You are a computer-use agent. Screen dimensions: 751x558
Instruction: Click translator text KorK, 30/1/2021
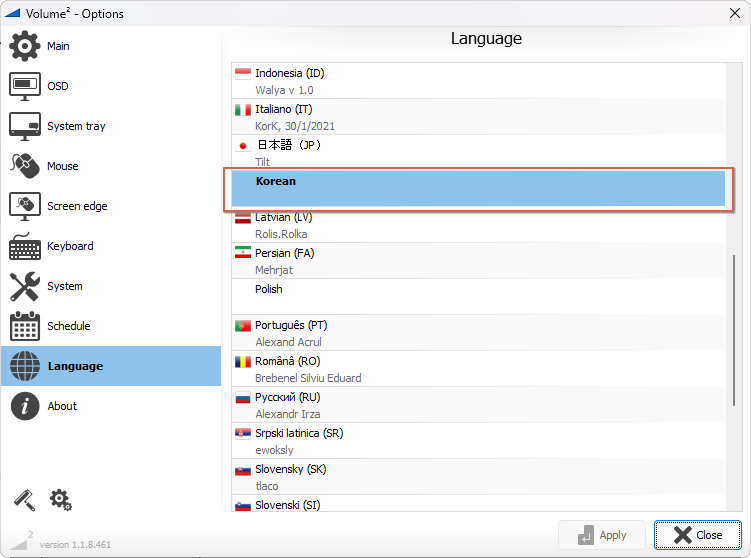pyautogui.click(x=295, y=126)
